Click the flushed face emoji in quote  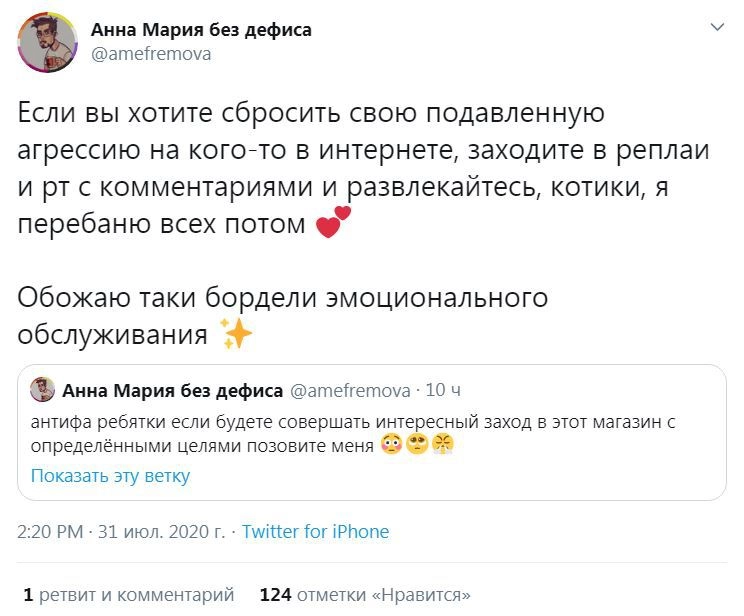(392, 445)
